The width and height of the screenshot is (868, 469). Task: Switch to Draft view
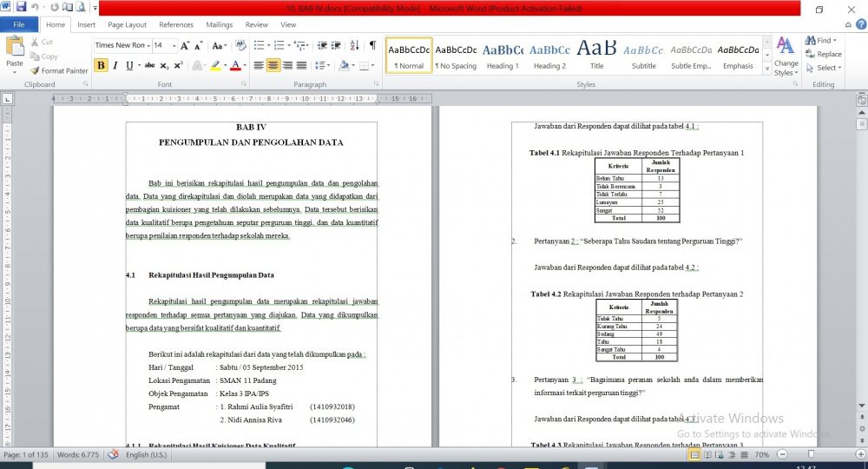[x=744, y=454]
